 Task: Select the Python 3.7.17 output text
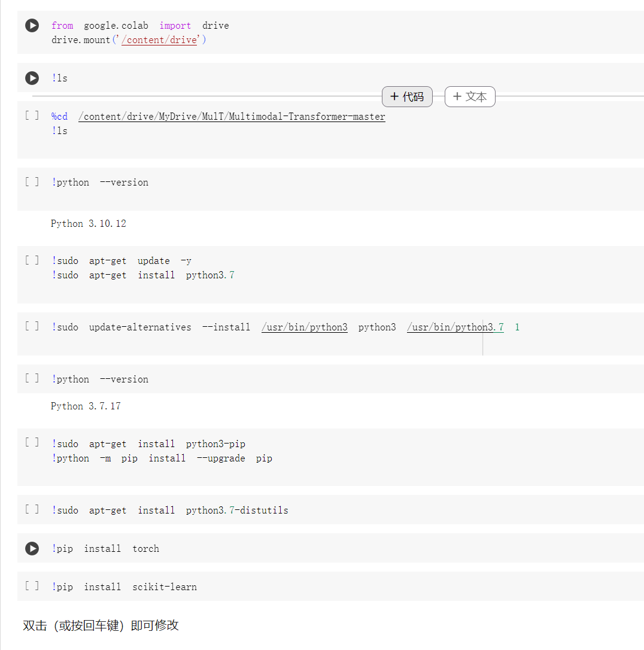(86, 406)
